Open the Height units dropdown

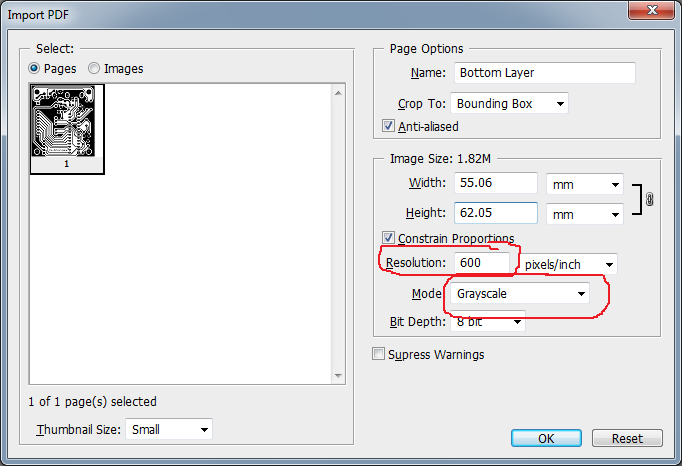585,215
